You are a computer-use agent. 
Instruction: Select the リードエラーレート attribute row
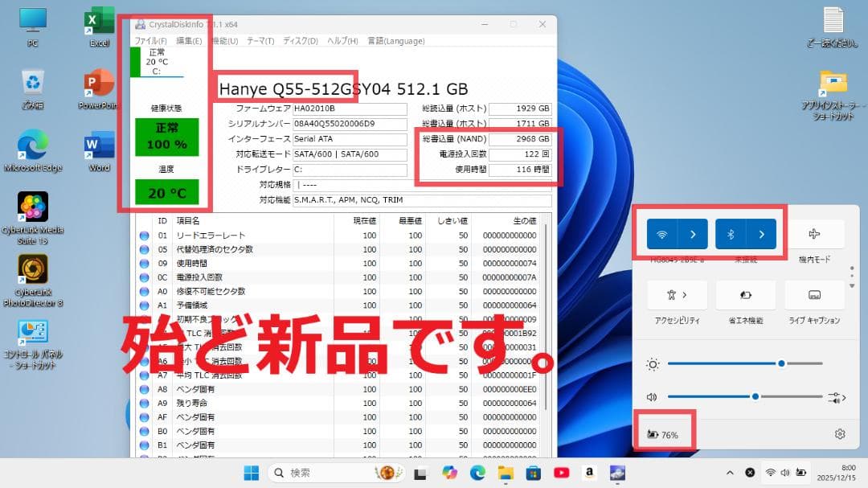(x=339, y=236)
